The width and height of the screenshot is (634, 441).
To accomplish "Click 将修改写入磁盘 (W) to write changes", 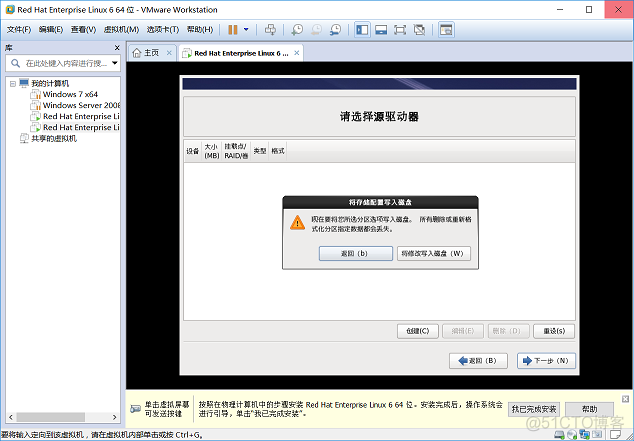I will tap(433, 253).
